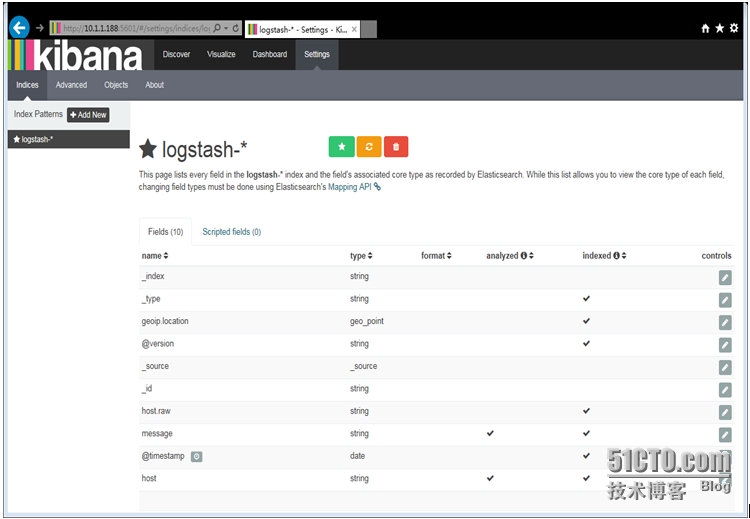Switch to the Indices sub-tab
The width and height of the screenshot is (750, 519).
pyautogui.click(x=27, y=85)
